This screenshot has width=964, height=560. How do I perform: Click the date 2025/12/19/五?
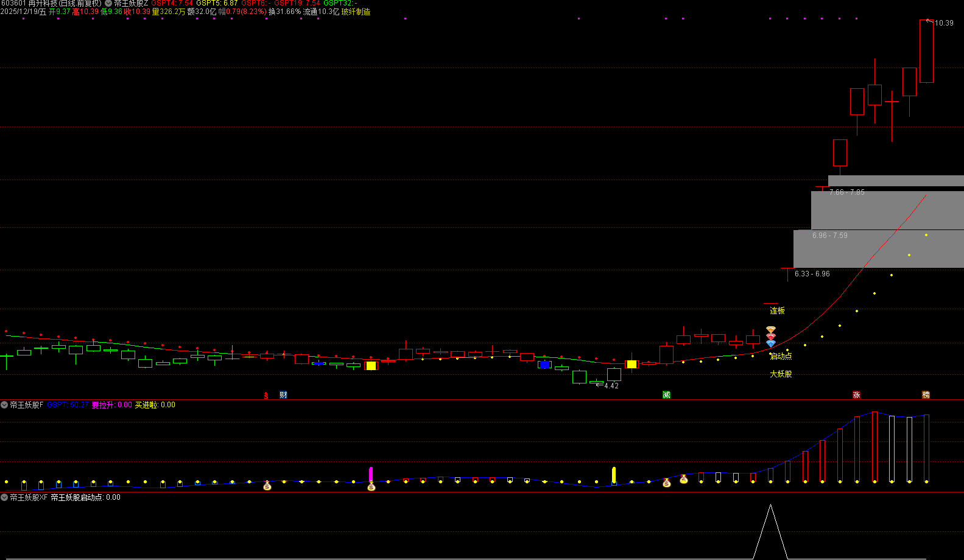(23, 12)
